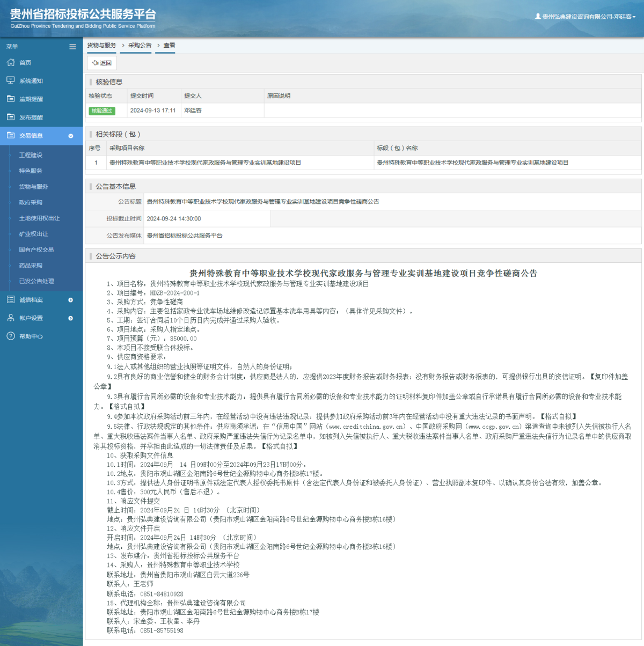This screenshot has width=644, height=646.
Task: Open the 首页 home icon in sidebar
Action: coord(11,62)
